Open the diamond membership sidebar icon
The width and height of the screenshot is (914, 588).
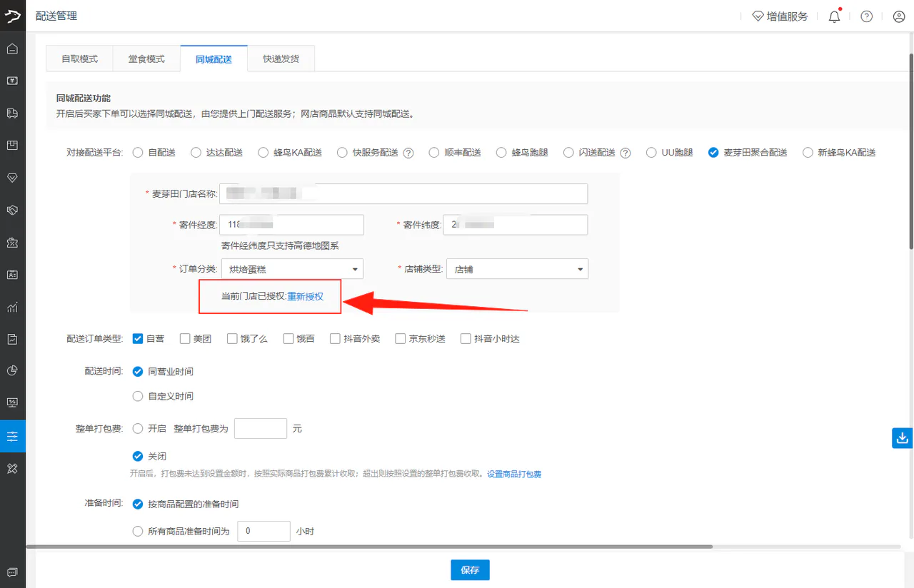12,178
